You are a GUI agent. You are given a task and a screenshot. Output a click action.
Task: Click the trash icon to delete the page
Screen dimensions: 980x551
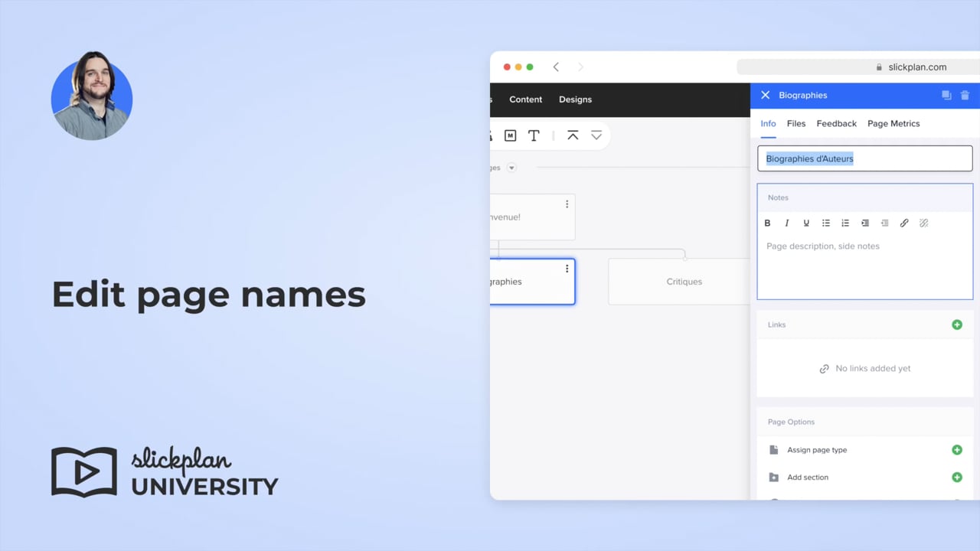[x=965, y=96]
